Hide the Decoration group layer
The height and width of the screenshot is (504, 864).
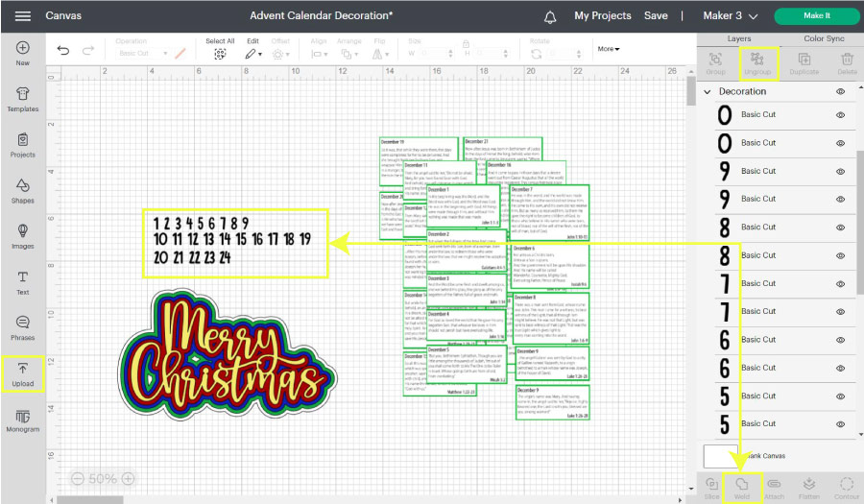click(840, 92)
